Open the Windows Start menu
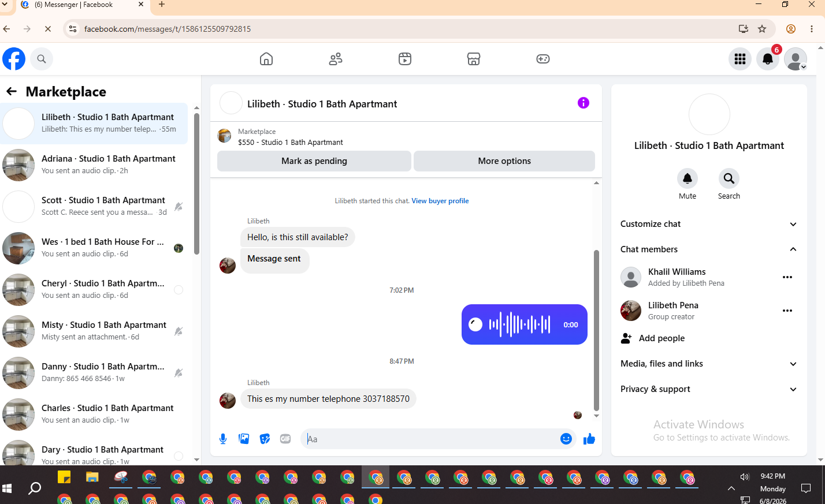Viewport: 825px width, 504px height. pyautogui.click(x=7, y=488)
